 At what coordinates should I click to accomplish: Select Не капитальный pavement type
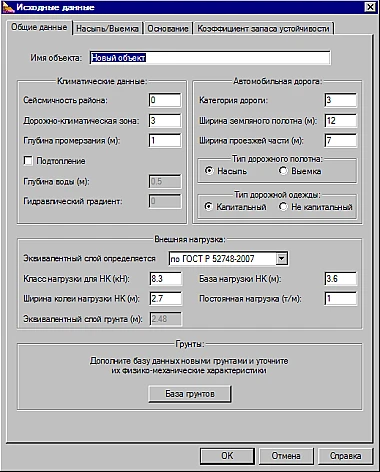coord(283,207)
